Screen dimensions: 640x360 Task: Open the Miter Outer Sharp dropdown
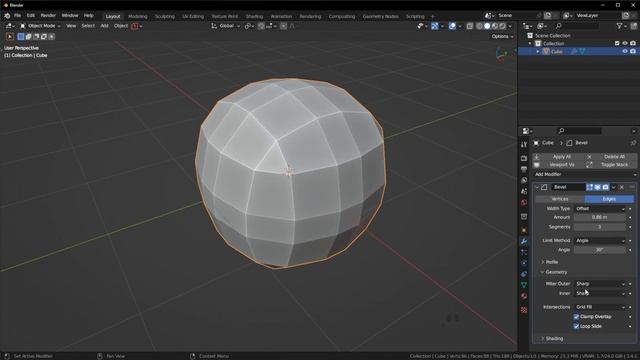[600, 284]
